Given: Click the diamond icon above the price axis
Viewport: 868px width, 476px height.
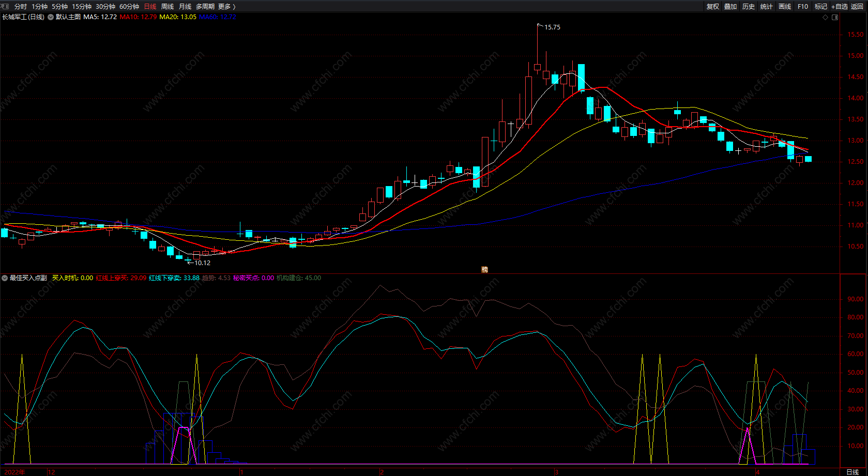Looking at the screenshot, I should click(x=826, y=17).
